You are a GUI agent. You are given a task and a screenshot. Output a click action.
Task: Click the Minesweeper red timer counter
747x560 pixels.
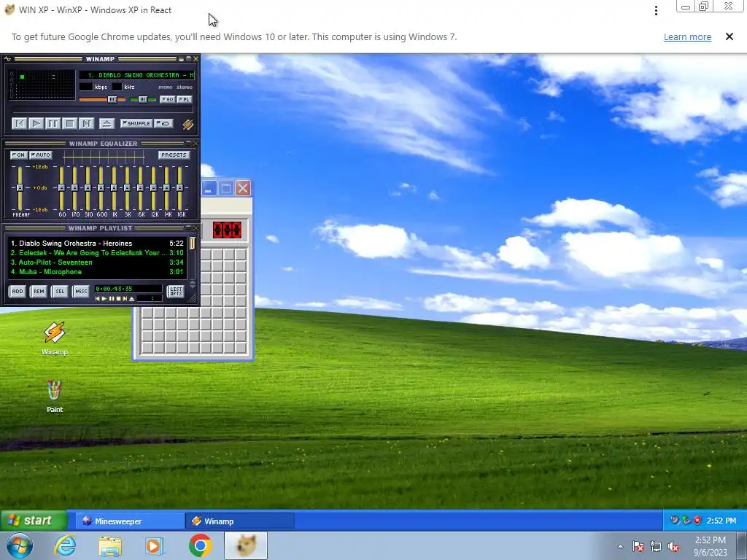(228, 230)
